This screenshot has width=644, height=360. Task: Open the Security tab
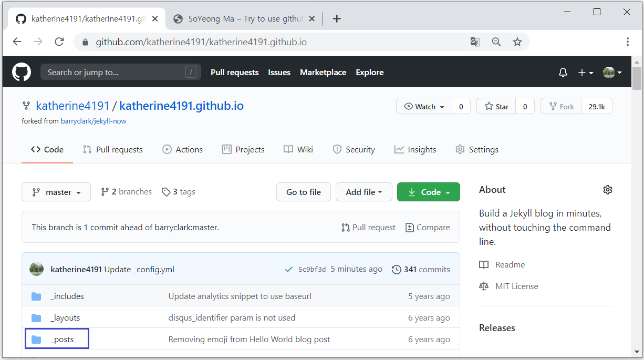354,149
